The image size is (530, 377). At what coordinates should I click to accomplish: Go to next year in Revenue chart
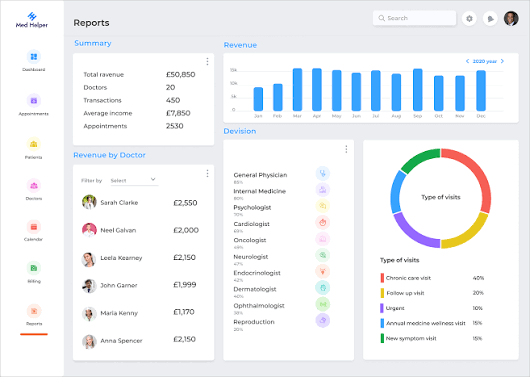click(502, 61)
